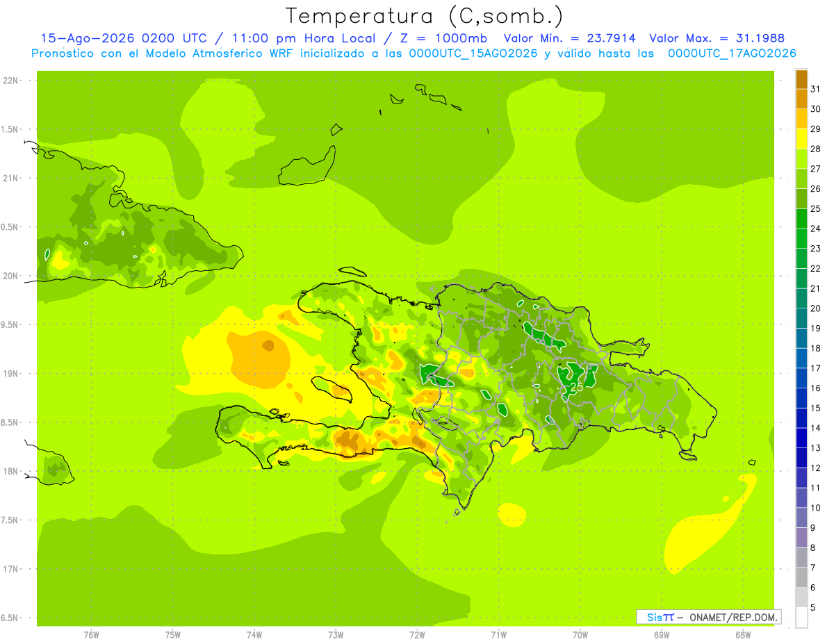The width and height of the screenshot is (834, 644).
Task: Click colorbar swatch between 27 and 28
Action: coord(801,158)
